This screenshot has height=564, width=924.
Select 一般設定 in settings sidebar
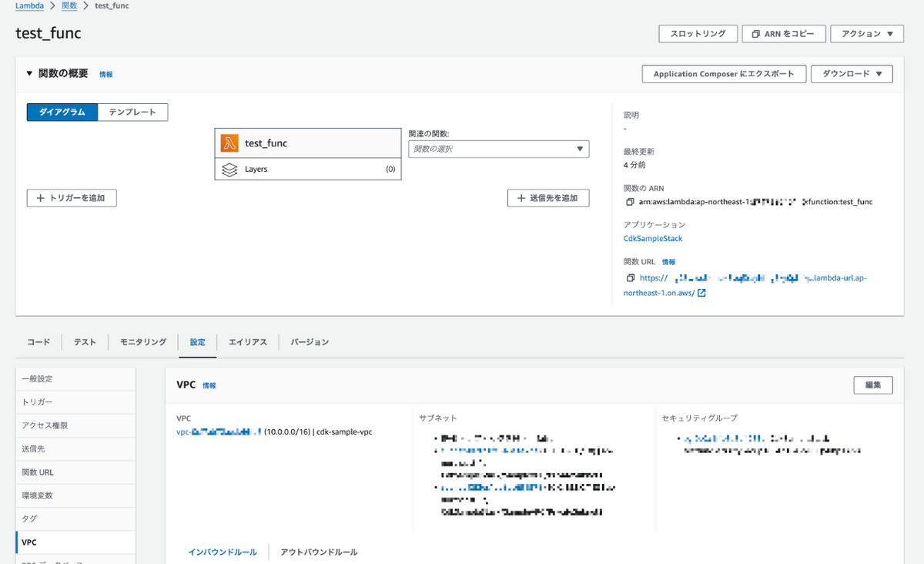[75, 379]
